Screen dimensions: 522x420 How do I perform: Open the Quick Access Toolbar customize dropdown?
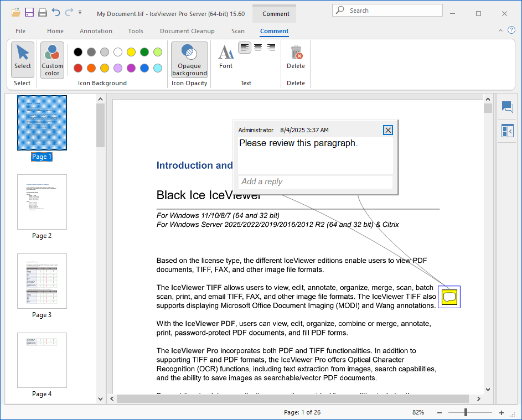tap(80, 13)
